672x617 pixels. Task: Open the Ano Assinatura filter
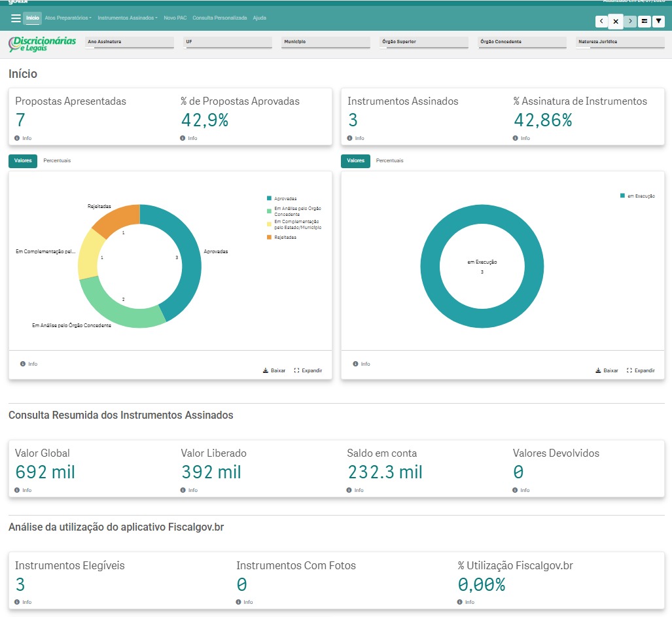pyautogui.click(x=130, y=42)
